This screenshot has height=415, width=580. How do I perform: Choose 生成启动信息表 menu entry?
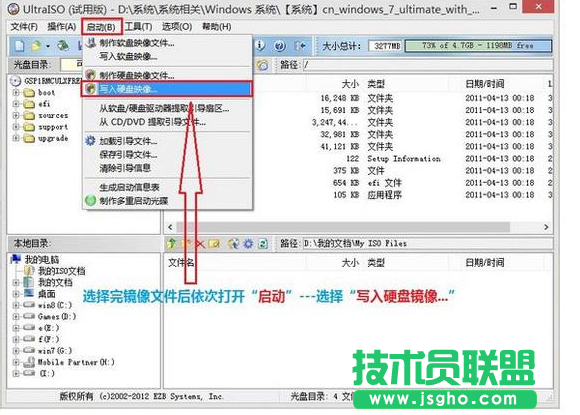(168, 187)
